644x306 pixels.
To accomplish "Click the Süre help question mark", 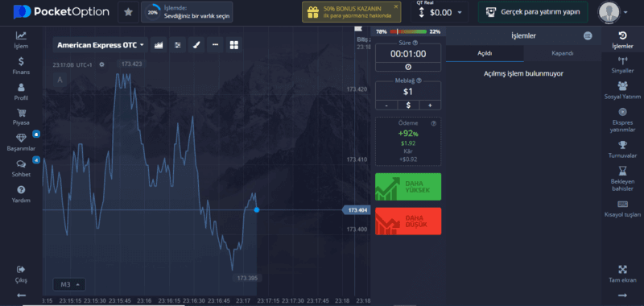I will click(415, 43).
